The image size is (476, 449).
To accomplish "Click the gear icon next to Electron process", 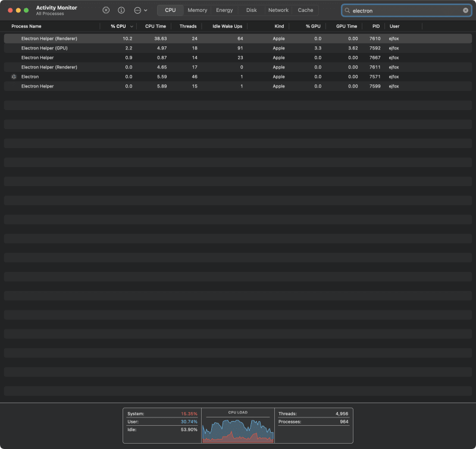I will tap(13, 76).
